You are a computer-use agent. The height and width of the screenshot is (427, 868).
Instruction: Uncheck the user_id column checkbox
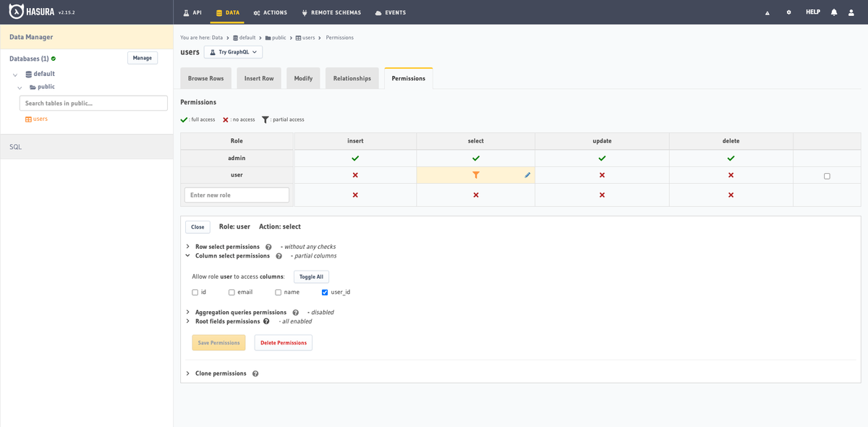click(325, 292)
